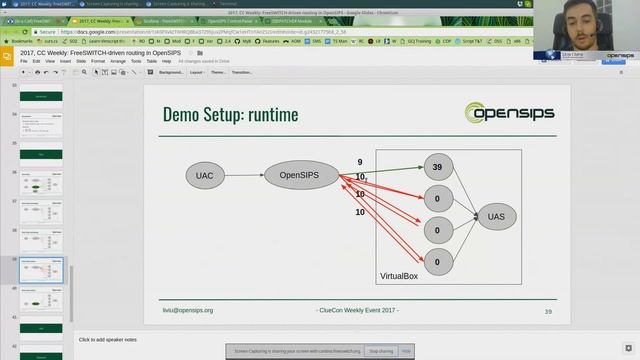
Task: Open the GQ Training bookmark
Action: (416, 41)
